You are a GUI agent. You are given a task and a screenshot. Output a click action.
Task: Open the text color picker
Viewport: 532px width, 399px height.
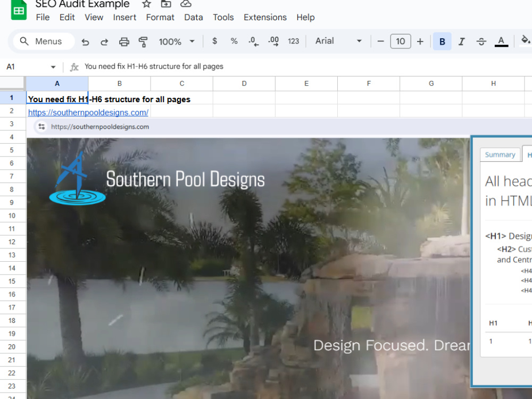point(501,41)
